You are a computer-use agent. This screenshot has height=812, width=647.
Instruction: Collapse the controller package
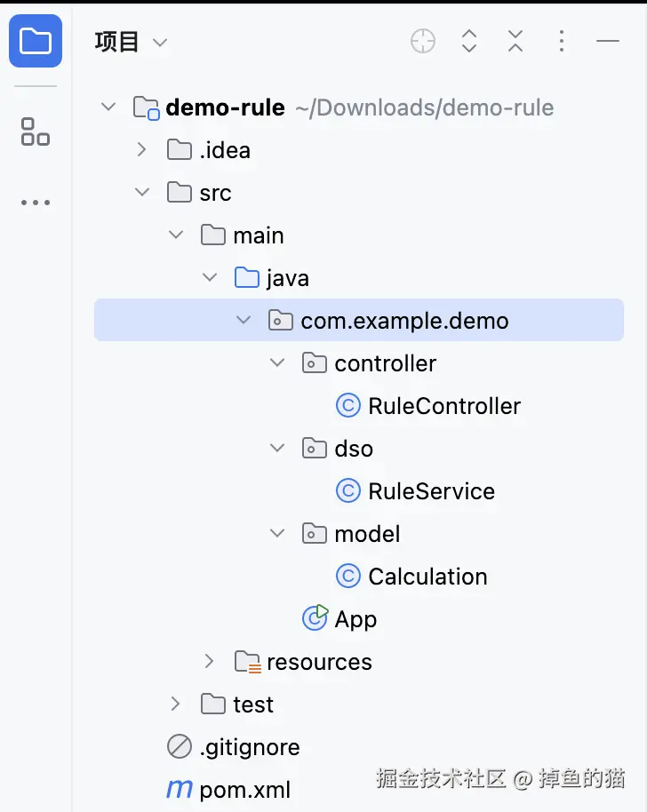pos(277,363)
